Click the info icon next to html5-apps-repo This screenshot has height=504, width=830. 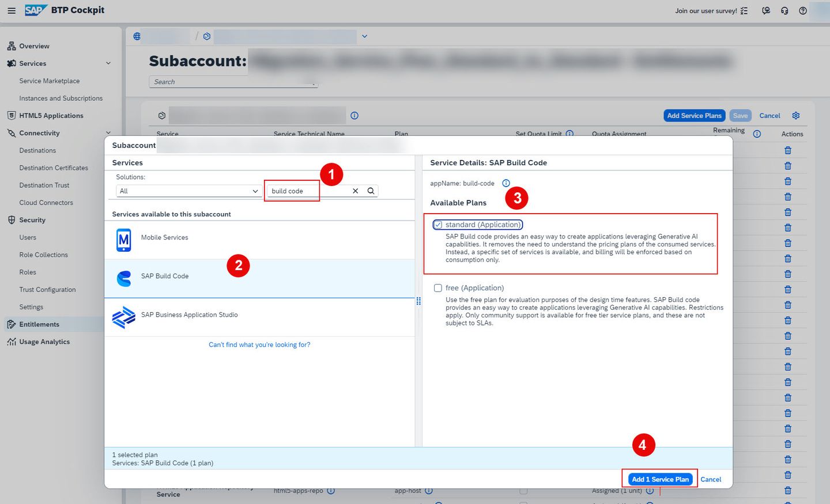click(331, 491)
